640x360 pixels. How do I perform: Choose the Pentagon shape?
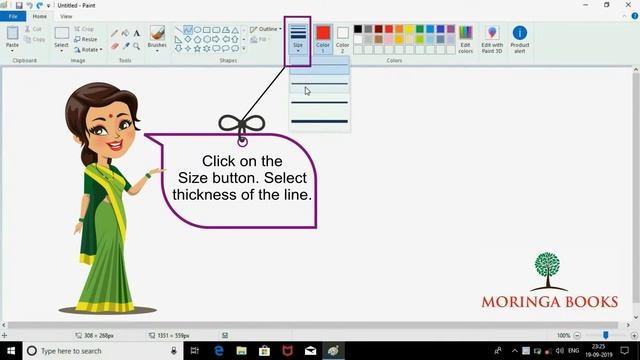tap(197, 40)
